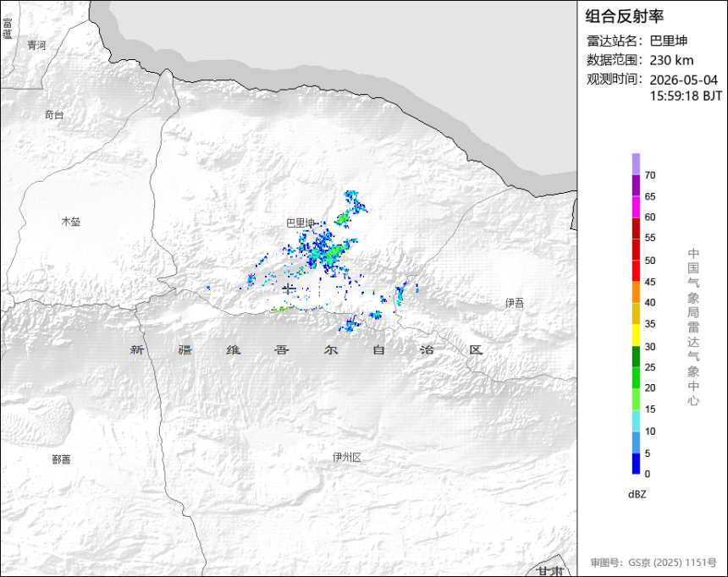The image size is (728, 577).
Task: Click the 50 dBZ legend label
Action: [650, 261]
